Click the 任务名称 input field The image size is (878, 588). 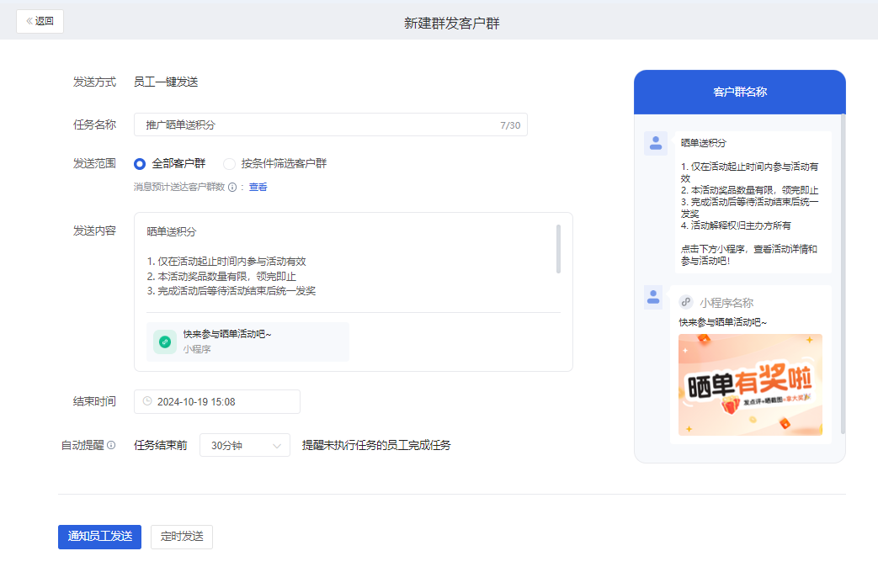pos(330,124)
